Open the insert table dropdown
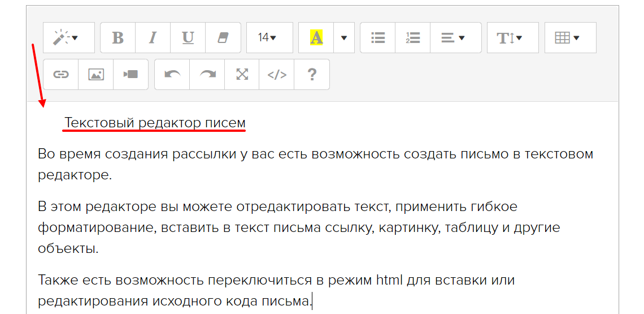 570,38
